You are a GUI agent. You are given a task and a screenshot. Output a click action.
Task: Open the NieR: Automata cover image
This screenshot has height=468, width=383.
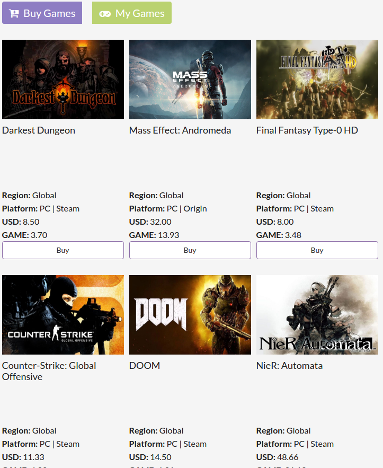[x=317, y=315]
